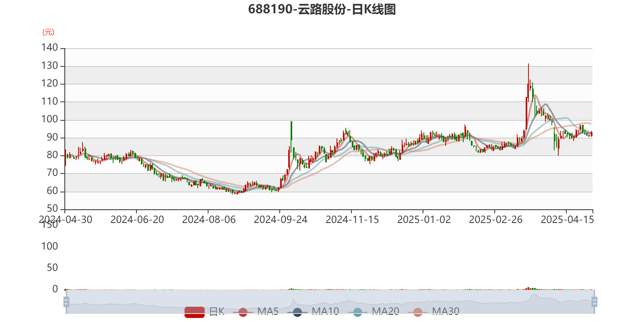Click the 0 volume axis label
The width and height of the screenshot is (644, 322).
(55, 289)
